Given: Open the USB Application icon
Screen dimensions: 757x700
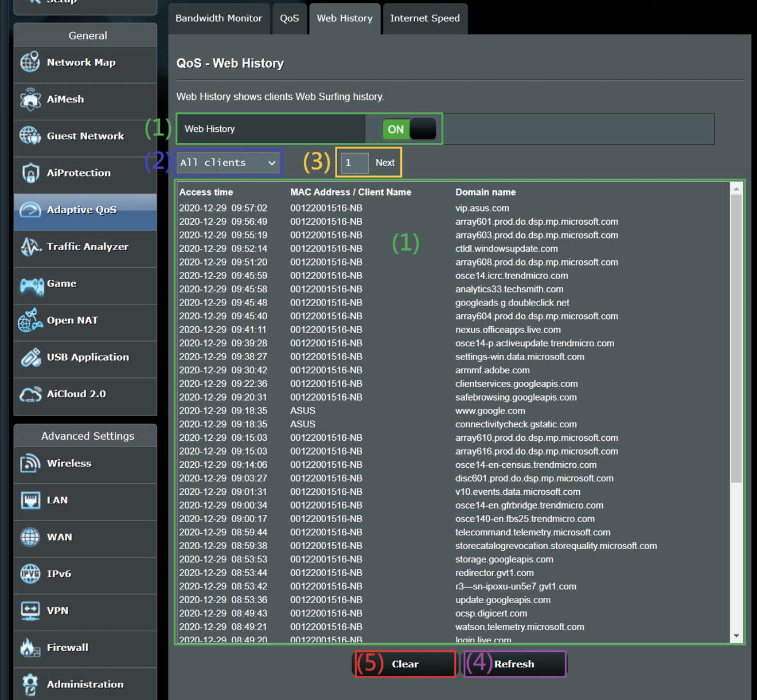Looking at the screenshot, I should click(x=30, y=357).
